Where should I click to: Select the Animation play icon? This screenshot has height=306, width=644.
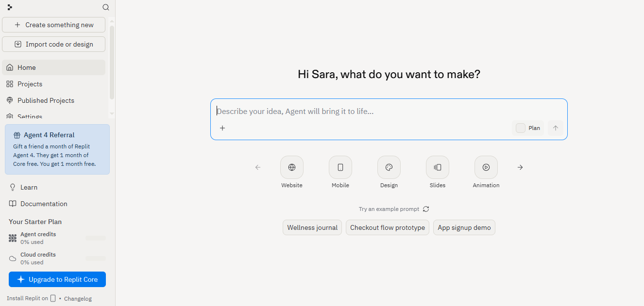[x=486, y=167]
